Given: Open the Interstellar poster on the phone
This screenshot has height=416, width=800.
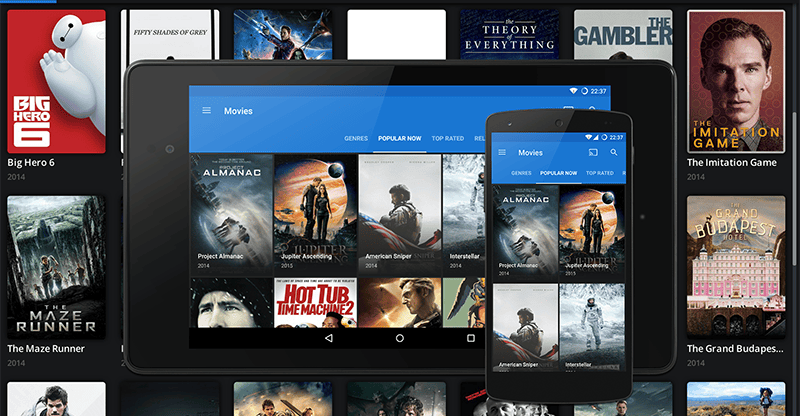Looking at the screenshot, I should (592, 328).
